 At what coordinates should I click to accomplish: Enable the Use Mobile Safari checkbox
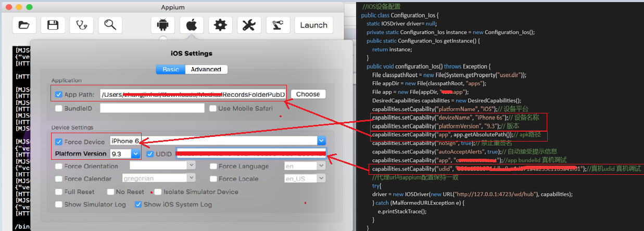pyautogui.click(x=212, y=109)
